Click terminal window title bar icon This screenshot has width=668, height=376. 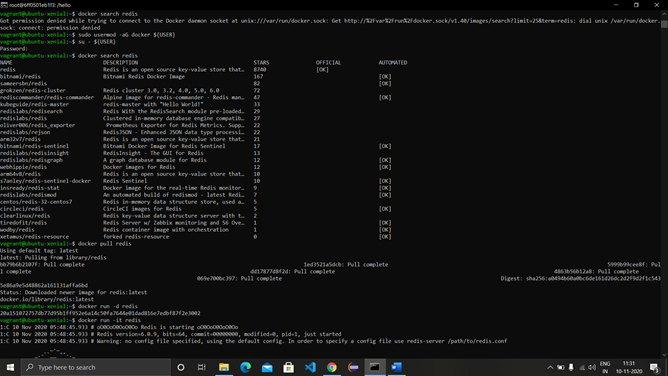[4, 5]
